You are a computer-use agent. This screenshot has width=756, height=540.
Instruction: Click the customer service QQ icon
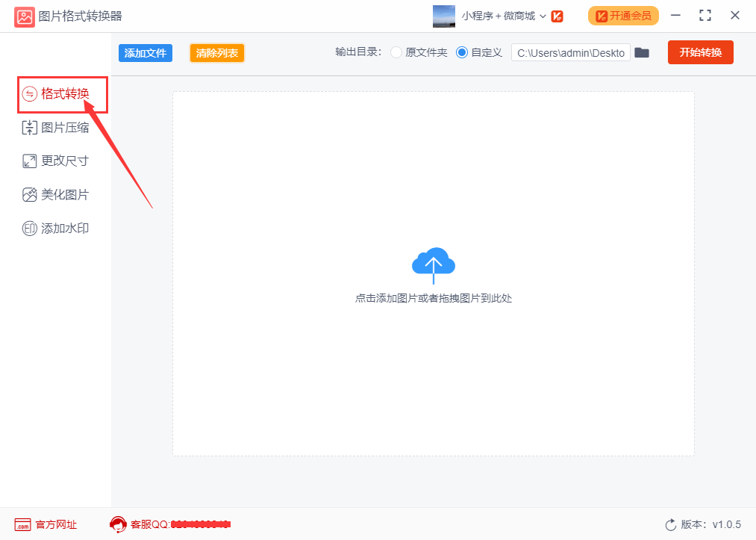tap(119, 524)
